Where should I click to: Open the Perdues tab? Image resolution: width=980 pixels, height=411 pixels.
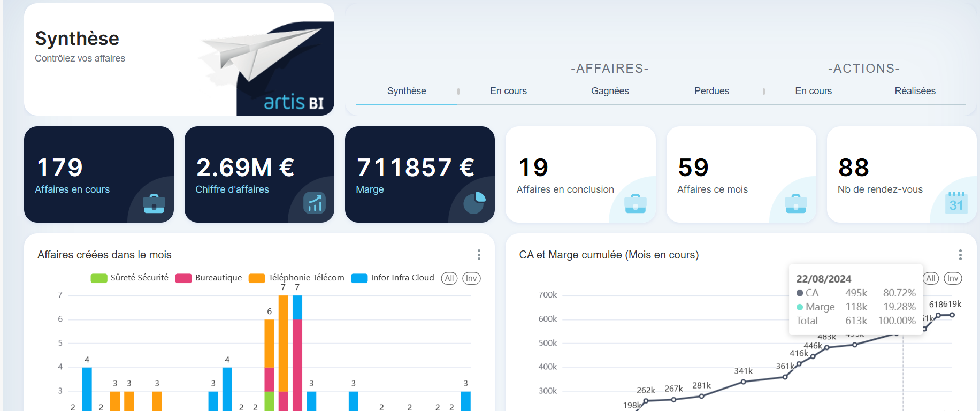click(711, 91)
